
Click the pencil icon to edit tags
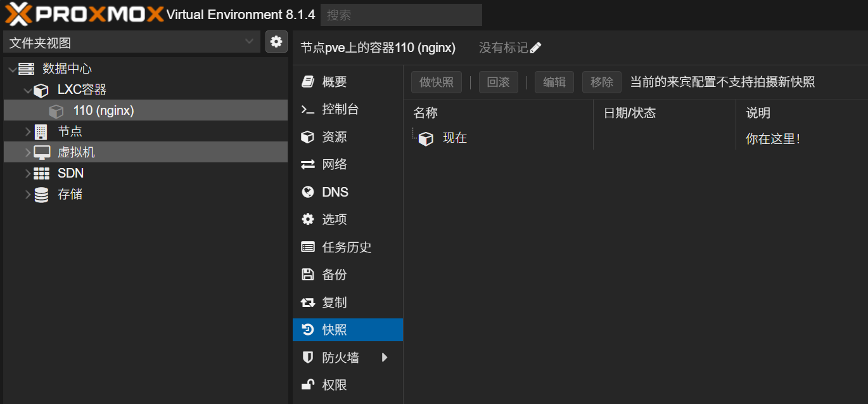click(x=536, y=48)
